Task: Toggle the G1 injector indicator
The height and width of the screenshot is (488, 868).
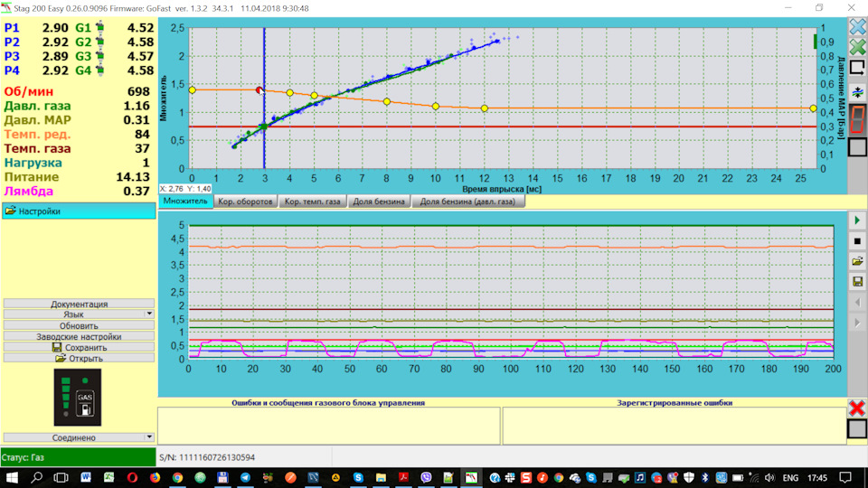Action: (99, 27)
